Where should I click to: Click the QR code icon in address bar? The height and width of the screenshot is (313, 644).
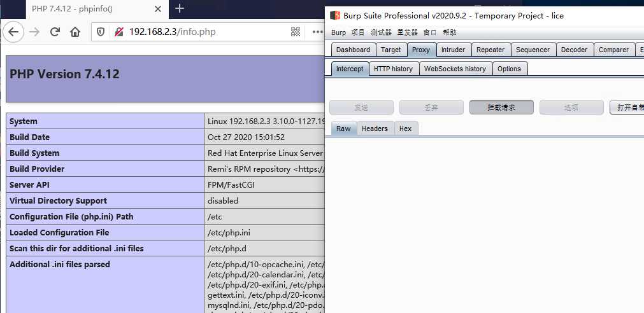pos(296,32)
